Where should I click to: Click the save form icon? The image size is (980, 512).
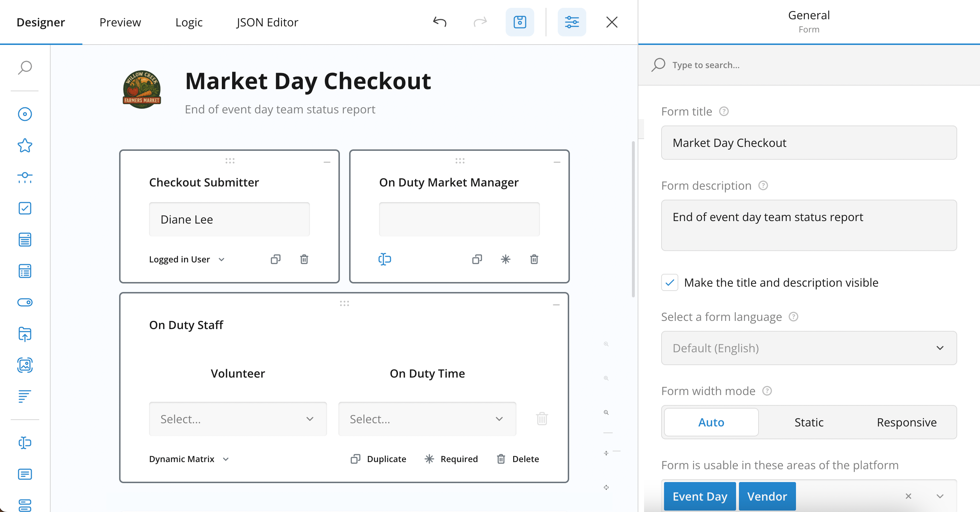click(x=520, y=22)
